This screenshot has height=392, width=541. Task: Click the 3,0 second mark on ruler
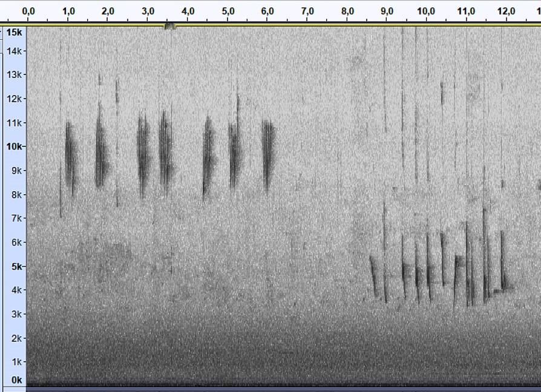[x=148, y=11]
